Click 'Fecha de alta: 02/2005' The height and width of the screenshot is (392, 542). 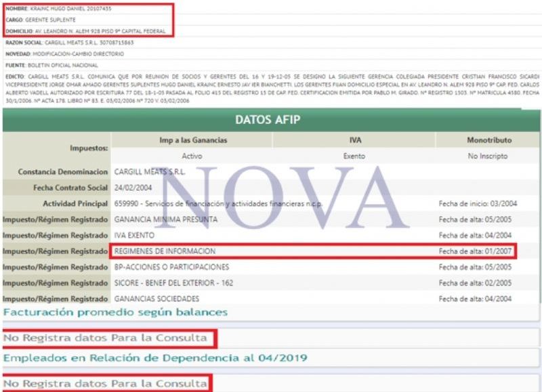coord(476,283)
